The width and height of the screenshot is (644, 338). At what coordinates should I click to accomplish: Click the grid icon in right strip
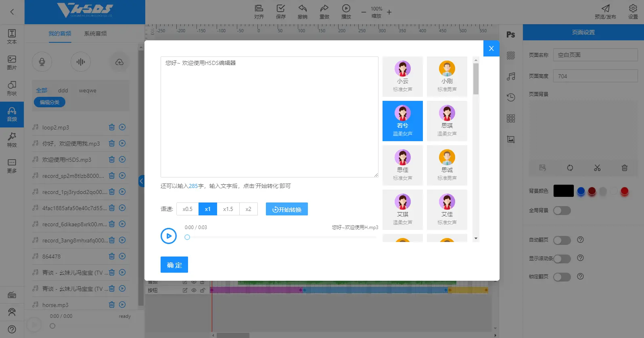[511, 118]
